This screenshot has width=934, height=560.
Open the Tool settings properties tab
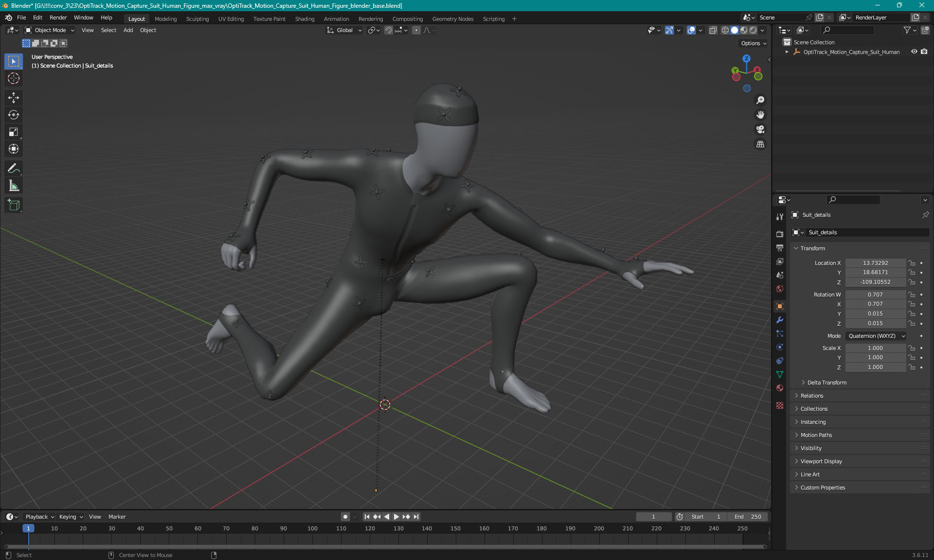click(x=780, y=216)
